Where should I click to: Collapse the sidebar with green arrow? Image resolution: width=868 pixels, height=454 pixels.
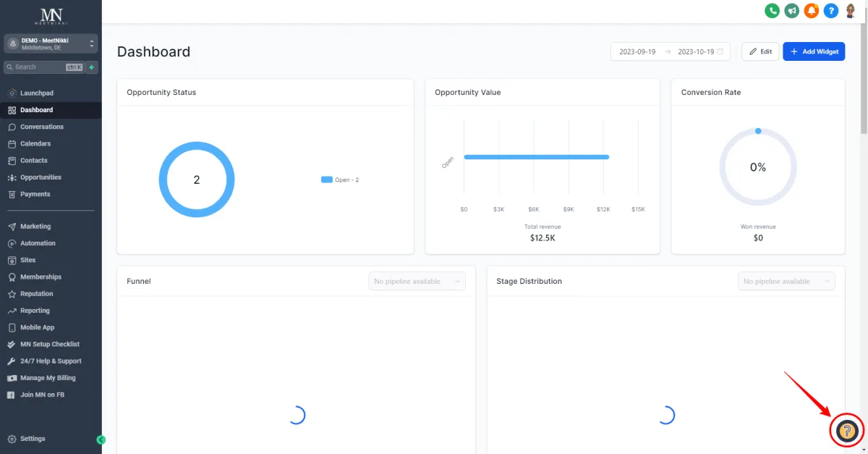[101, 440]
